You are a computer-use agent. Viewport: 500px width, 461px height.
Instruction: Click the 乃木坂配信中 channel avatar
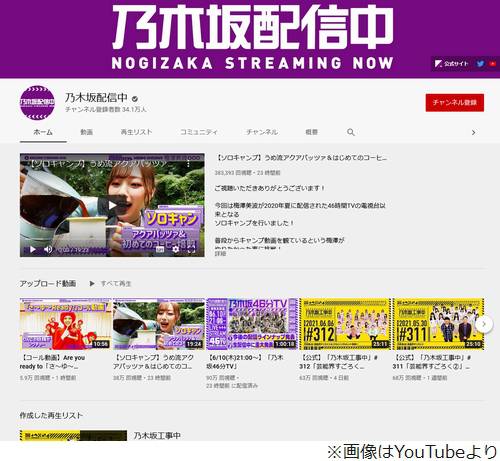click(x=37, y=103)
